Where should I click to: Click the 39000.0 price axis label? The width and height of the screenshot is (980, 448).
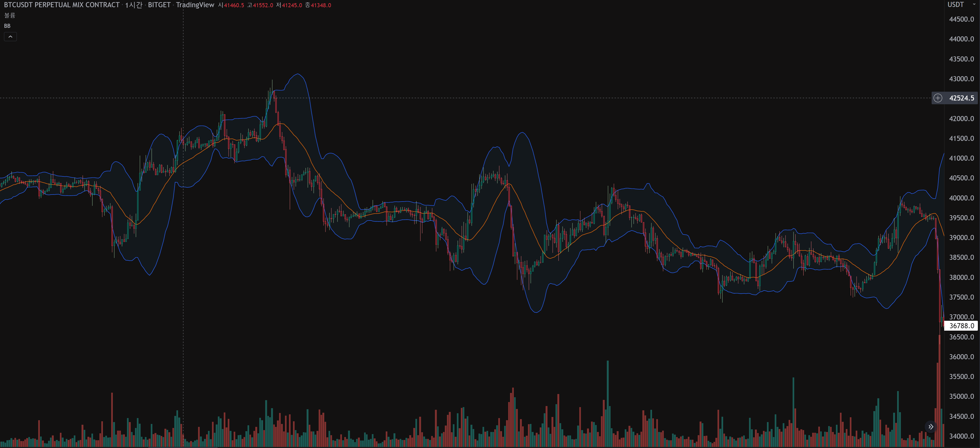click(961, 238)
